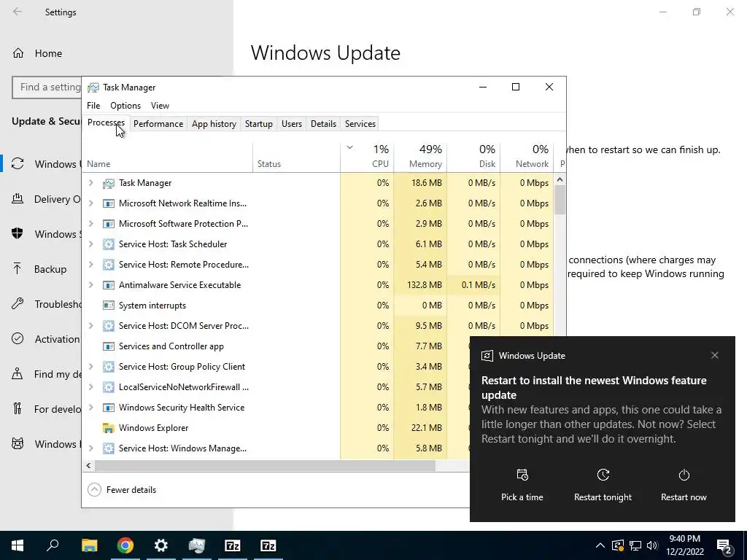
Task: Sort processes by Memory column header
Action: (421, 157)
